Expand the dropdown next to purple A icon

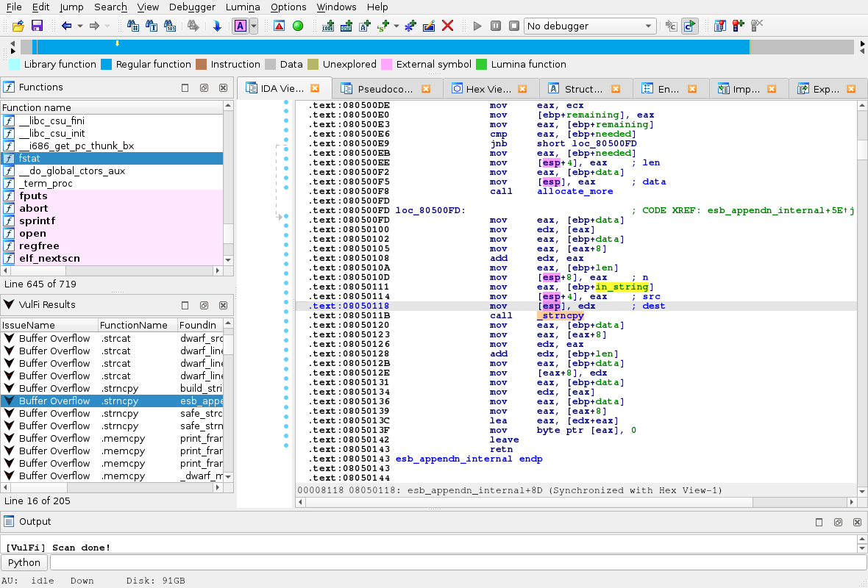(x=254, y=26)
